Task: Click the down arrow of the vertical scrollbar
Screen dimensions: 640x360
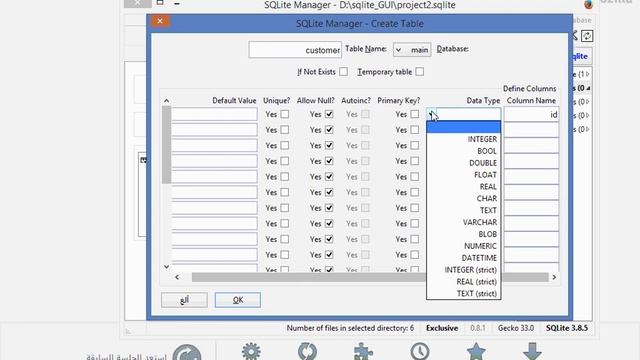Action: [x=166, y=267]
